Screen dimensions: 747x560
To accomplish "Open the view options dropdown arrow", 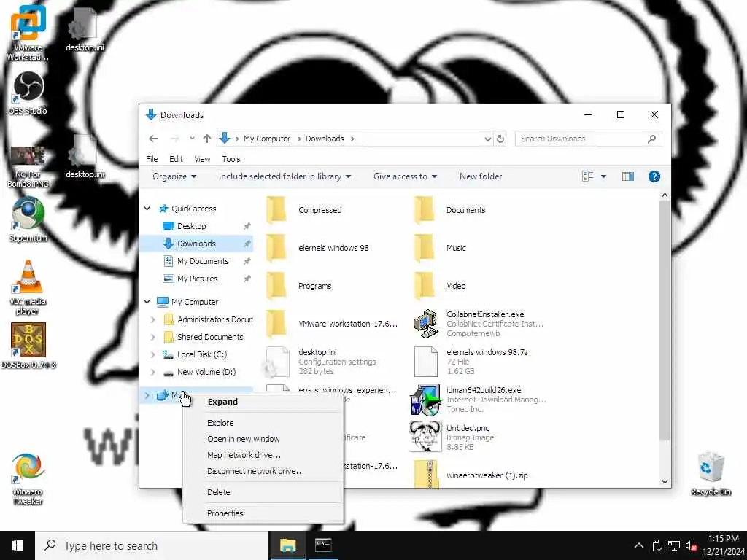I will point(603,176).
